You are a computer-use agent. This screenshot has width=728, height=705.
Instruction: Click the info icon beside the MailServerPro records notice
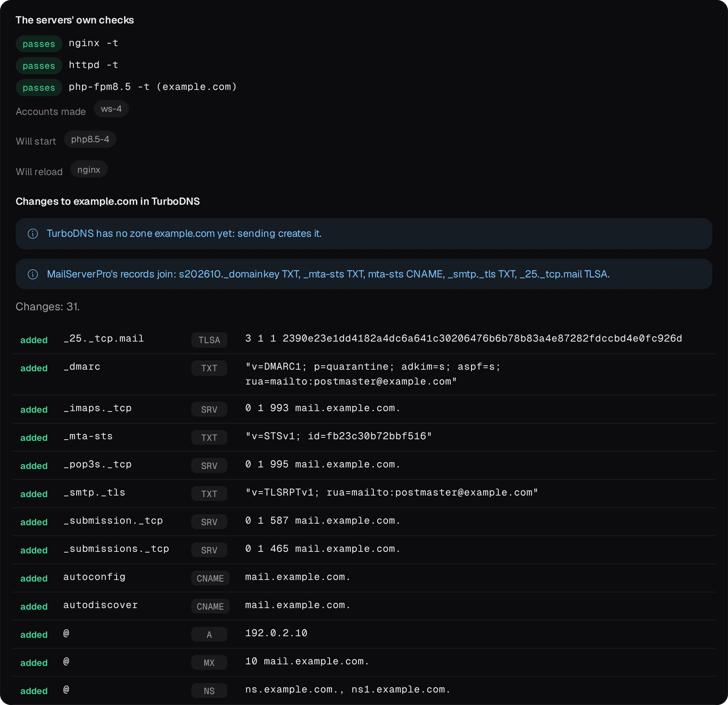tap(33, 274)
